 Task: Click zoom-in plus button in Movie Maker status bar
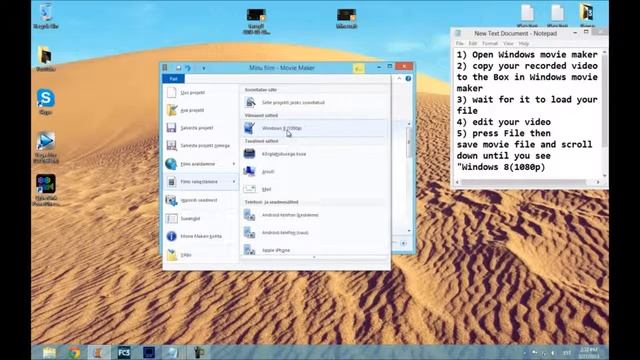[x=404, y=243]
